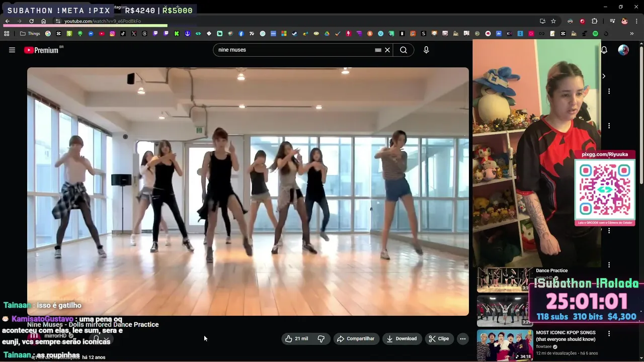Screen dimensions: 644x362
Task: Open more actions ellipsis below video
Action: [463, 338]
